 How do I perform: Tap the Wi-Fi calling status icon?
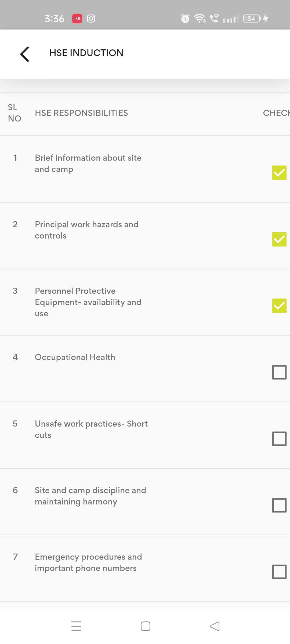[214, 19]
